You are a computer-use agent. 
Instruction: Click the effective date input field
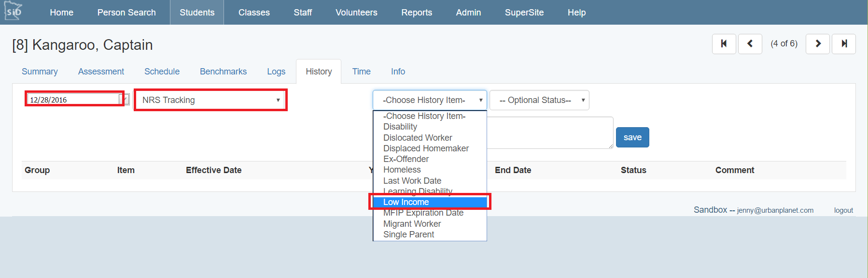72,100
